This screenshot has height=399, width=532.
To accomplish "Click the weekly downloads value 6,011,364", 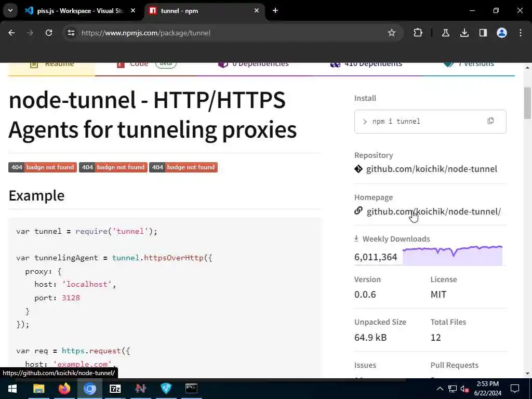I will [376, 257].
